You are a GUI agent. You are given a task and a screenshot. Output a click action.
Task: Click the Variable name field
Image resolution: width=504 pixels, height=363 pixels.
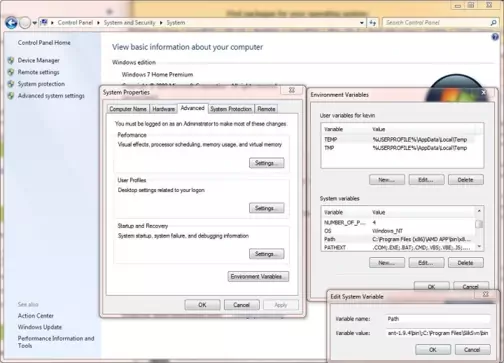pyautogui.click(x=438, y=319)
